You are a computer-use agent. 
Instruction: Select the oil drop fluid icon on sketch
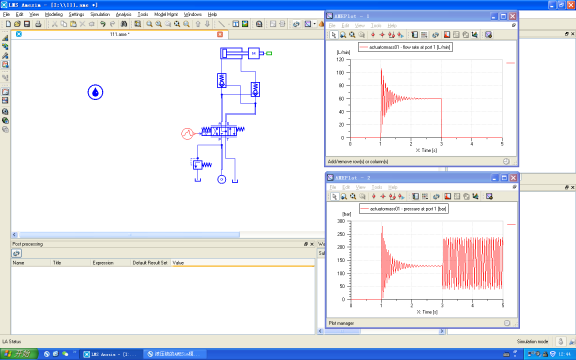tap(95, 92)
